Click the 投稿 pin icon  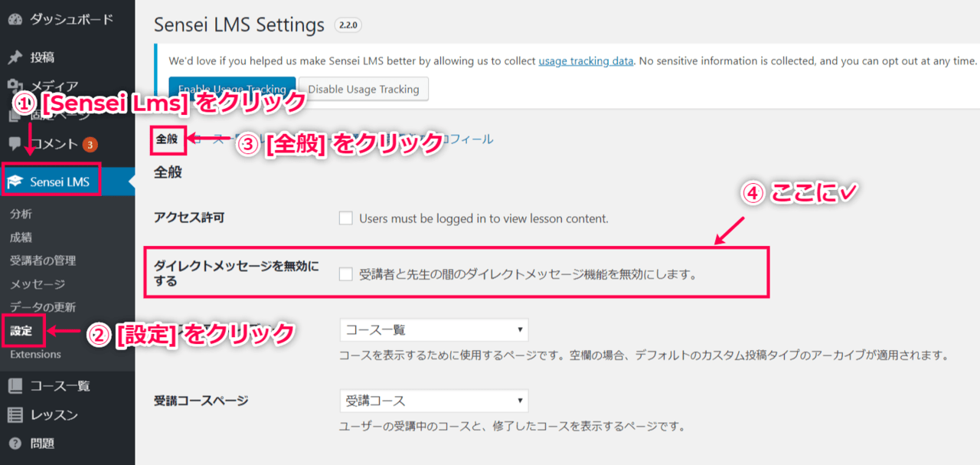coord(15,57)
